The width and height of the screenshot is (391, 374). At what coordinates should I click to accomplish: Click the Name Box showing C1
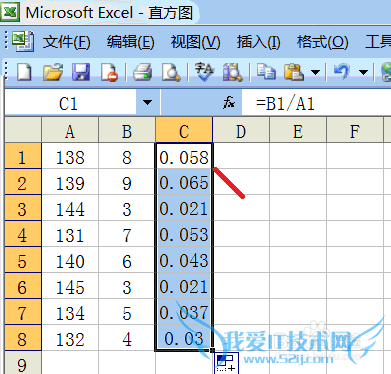click(71, 103)
